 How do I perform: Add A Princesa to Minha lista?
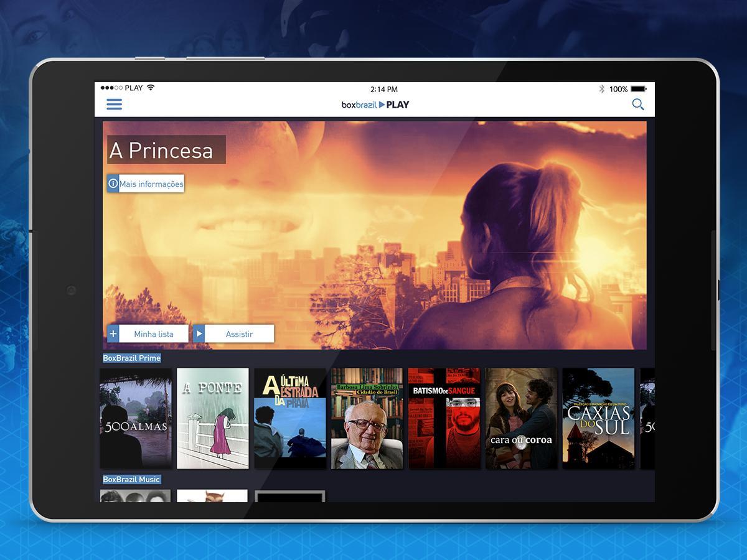pyautogui.click(x=154, y=334)
